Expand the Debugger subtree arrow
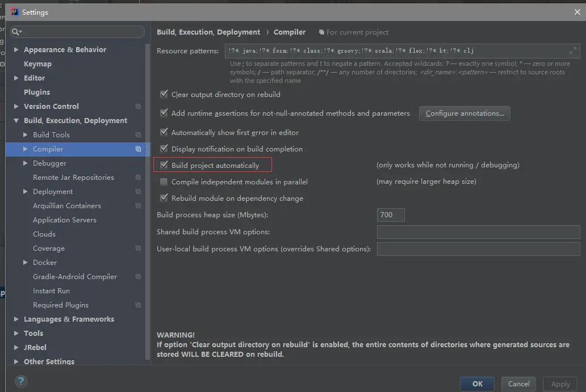The width and height of the screenshot is (586, 392). (25, 163)
